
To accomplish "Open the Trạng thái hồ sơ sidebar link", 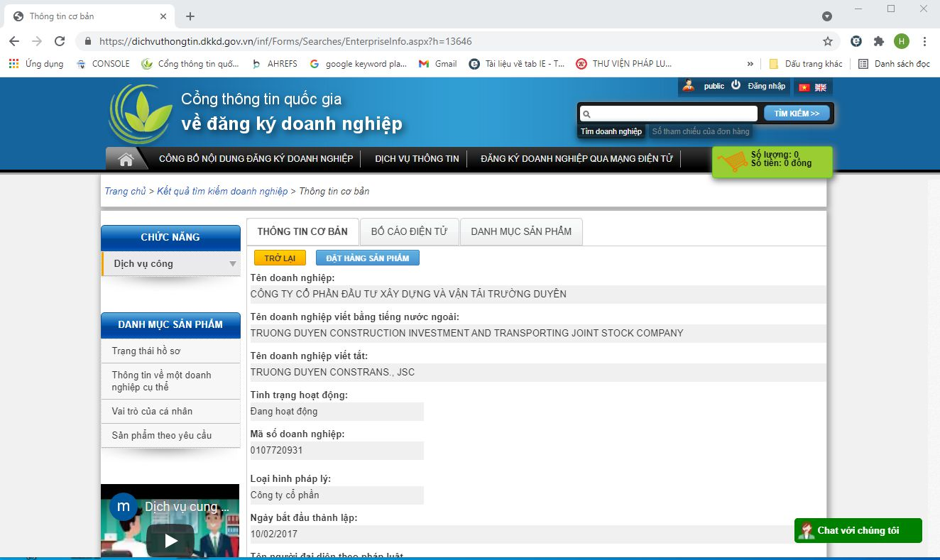I will point(146,351).
